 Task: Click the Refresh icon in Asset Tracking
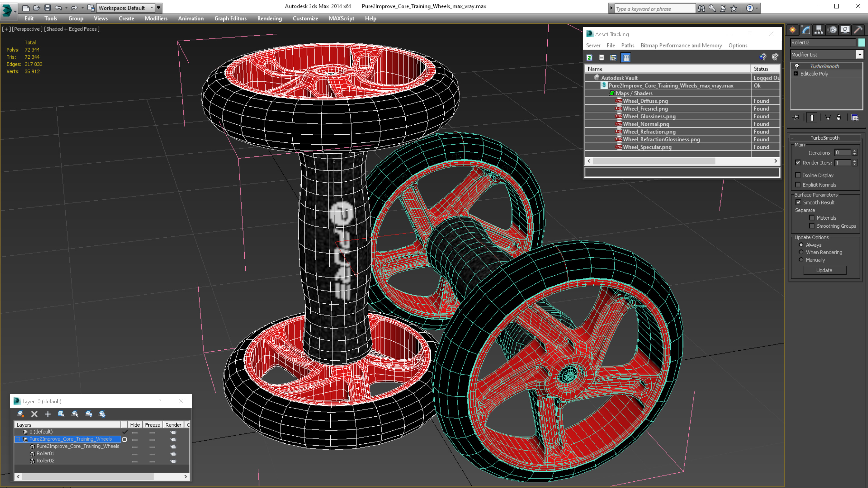(x=589, y=58)
